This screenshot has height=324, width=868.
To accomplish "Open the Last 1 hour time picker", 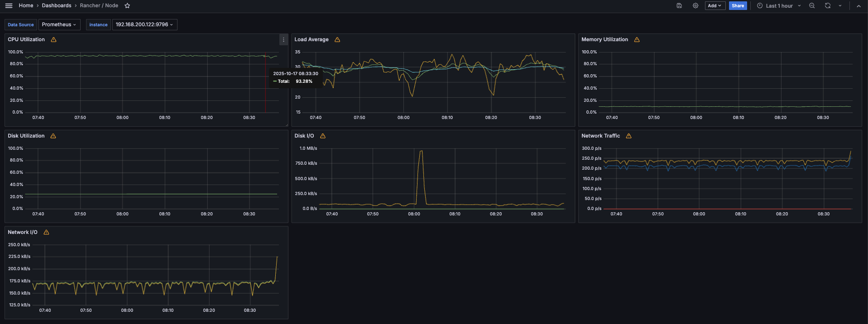I will (779, 6).
